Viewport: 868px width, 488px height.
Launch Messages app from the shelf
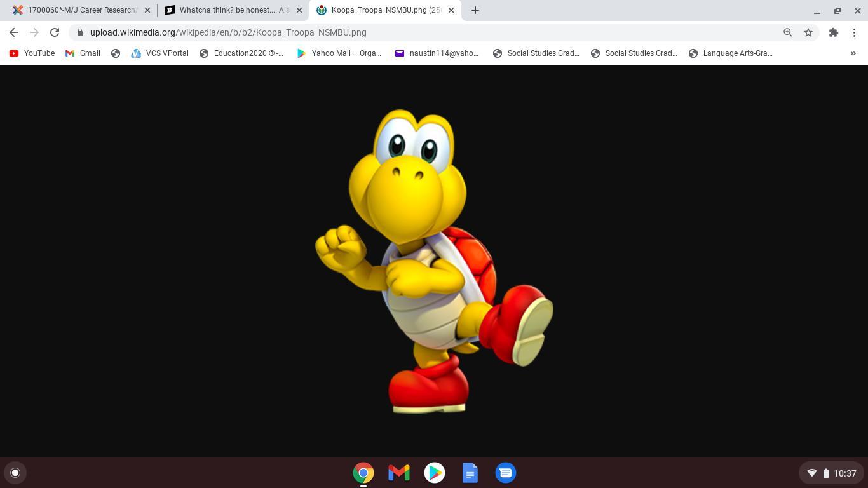[506, 473]
